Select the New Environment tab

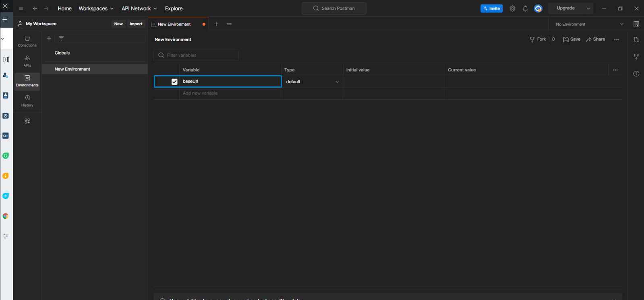coord(178,24)
